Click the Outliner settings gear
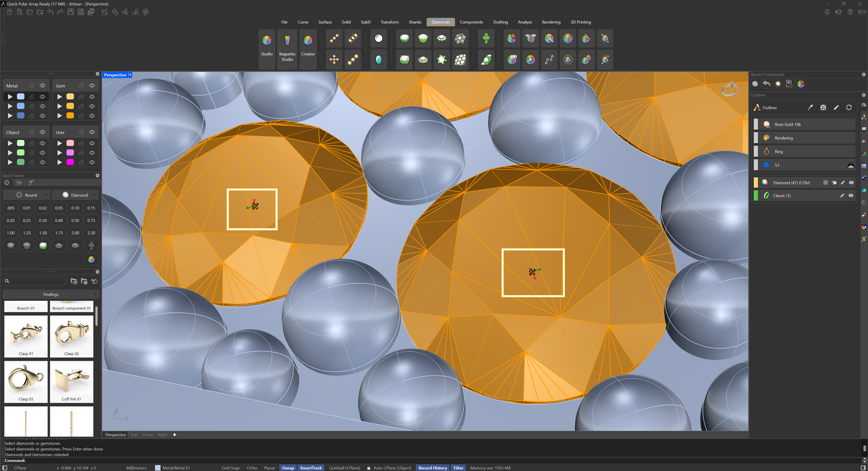The height and width of the screenshot is (471, 868). (x=864, y=95)
